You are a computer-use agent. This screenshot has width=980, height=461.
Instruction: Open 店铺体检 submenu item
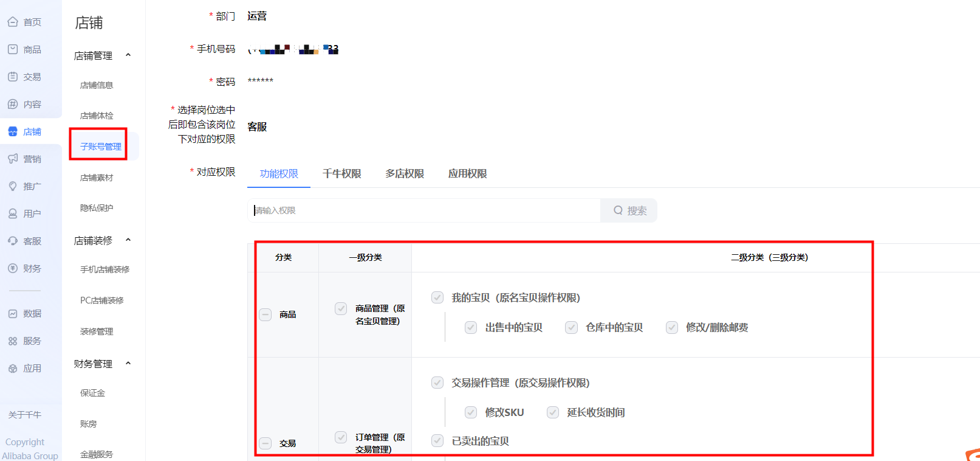click(x=97, y=116)
